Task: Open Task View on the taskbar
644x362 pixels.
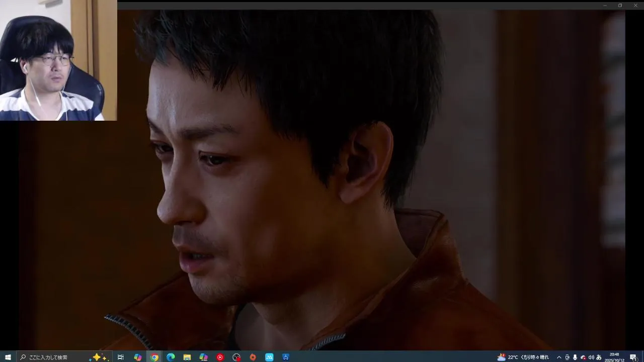Action: (x=121, y=357)
